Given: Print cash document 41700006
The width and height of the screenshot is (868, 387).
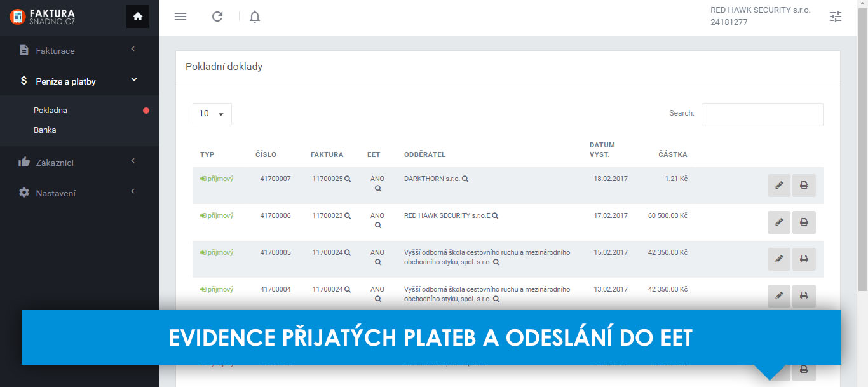Looking at the screenshot, I should (804, 222).
